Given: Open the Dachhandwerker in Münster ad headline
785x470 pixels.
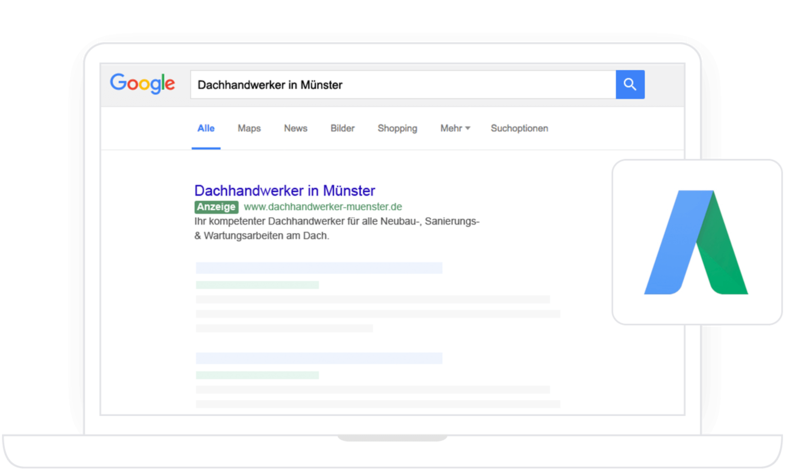Looking at the screenshot, I should pos(285,190).
